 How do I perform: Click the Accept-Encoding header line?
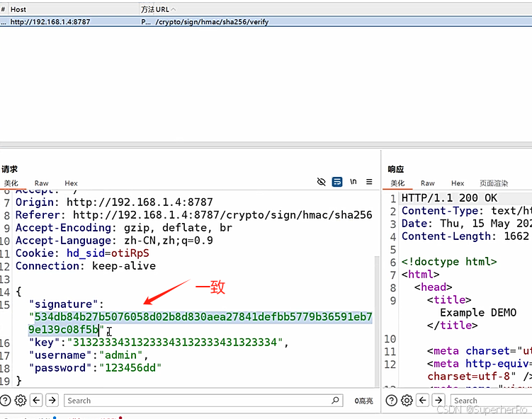tap(124, 227)
